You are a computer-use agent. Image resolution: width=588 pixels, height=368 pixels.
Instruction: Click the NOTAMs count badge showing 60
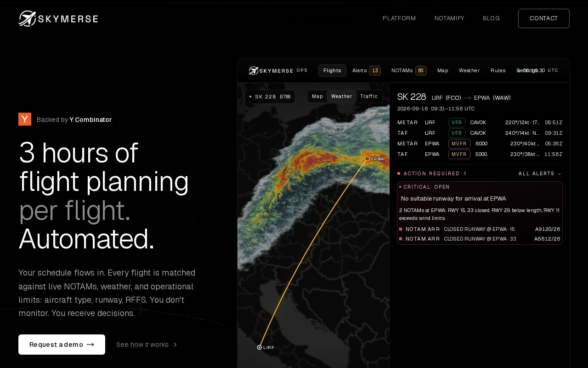(x=421, y=70)
